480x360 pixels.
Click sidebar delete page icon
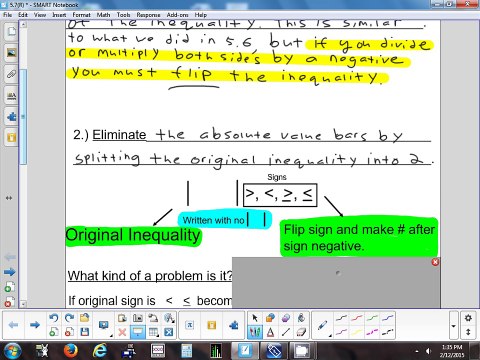click(9, 302)
